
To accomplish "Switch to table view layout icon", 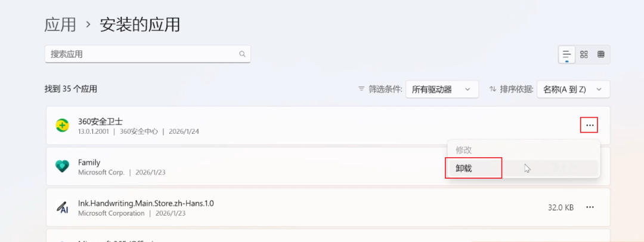I will pyautogui.click(x=601, y=54).
